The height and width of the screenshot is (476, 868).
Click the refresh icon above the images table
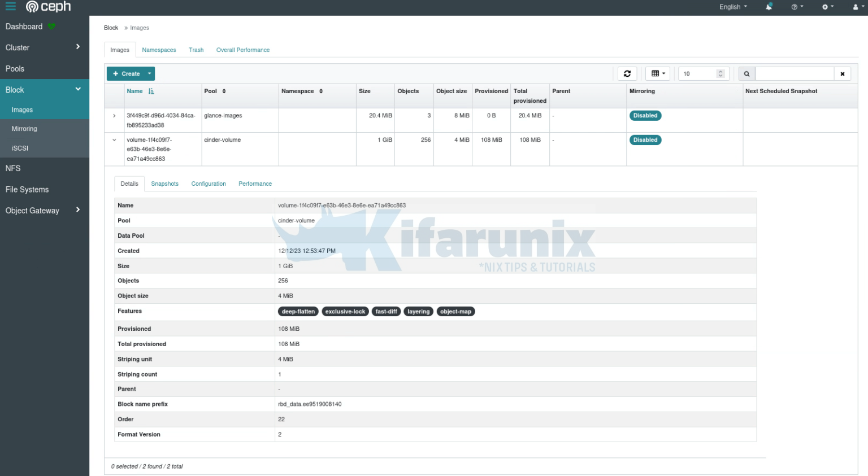(x=627, y=73)
